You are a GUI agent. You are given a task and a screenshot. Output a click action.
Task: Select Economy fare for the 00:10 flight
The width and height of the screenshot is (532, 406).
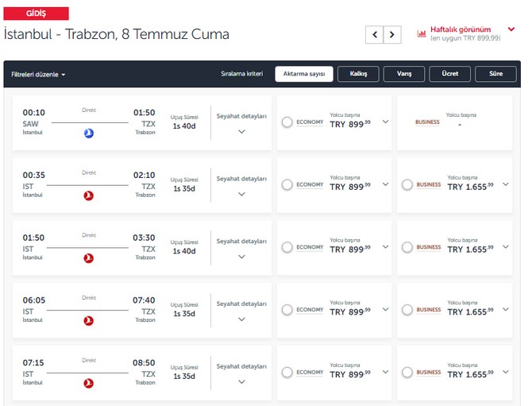(x=287, y=122)
